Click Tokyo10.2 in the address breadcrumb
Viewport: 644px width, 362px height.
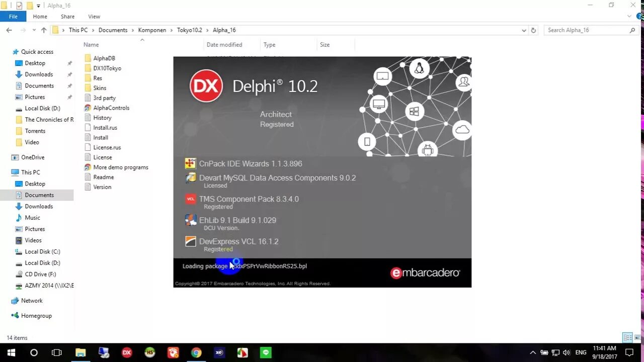189,30
